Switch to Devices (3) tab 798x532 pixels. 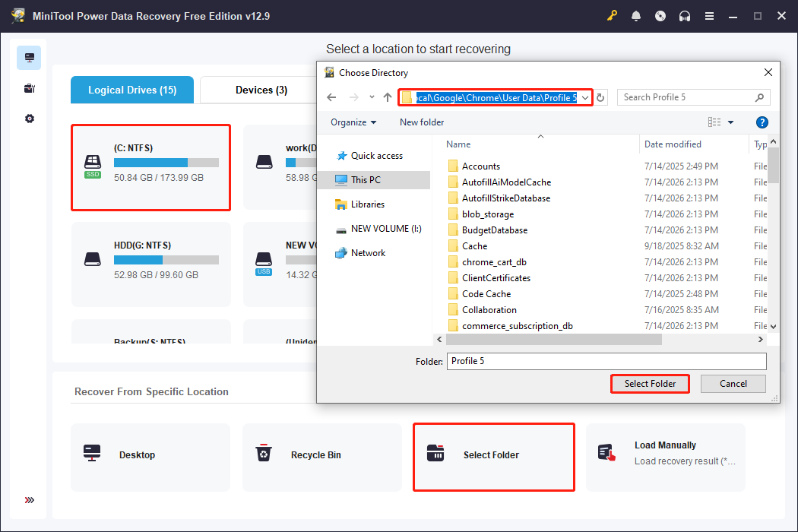[261, 90]
